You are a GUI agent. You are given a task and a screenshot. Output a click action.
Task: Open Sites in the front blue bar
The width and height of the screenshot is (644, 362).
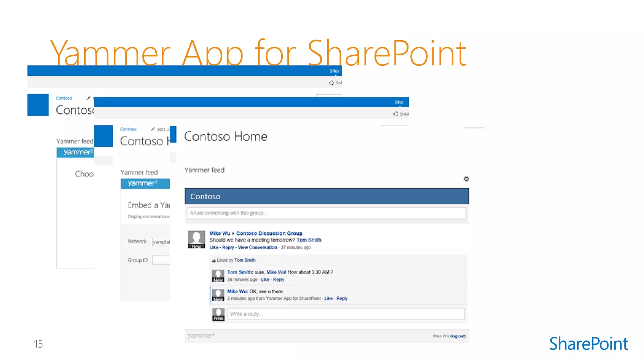coord(399,102)
